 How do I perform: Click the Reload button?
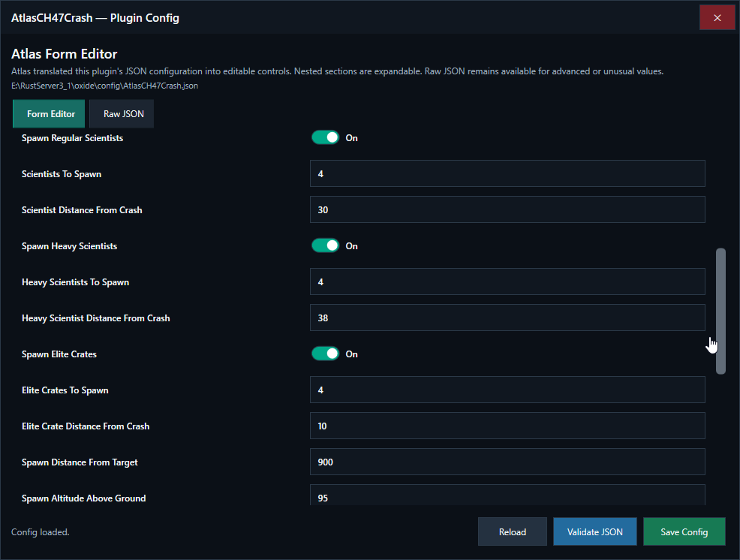pos(513,531)
